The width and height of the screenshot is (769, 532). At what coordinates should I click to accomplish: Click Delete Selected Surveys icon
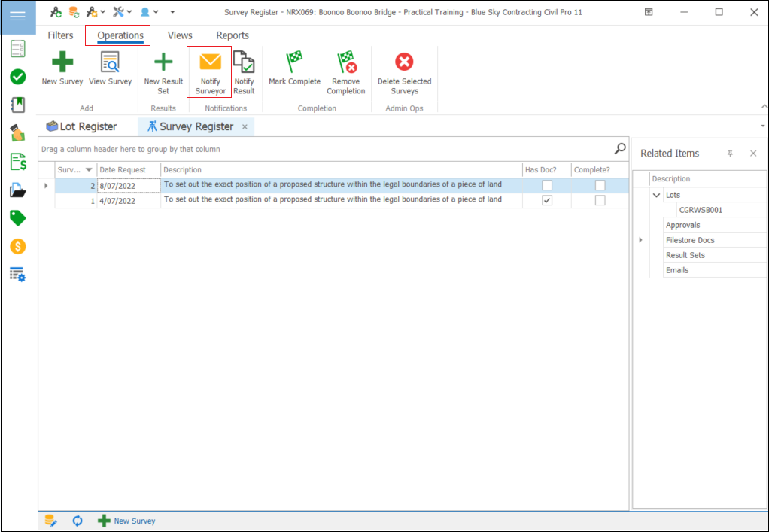point(404,62)
